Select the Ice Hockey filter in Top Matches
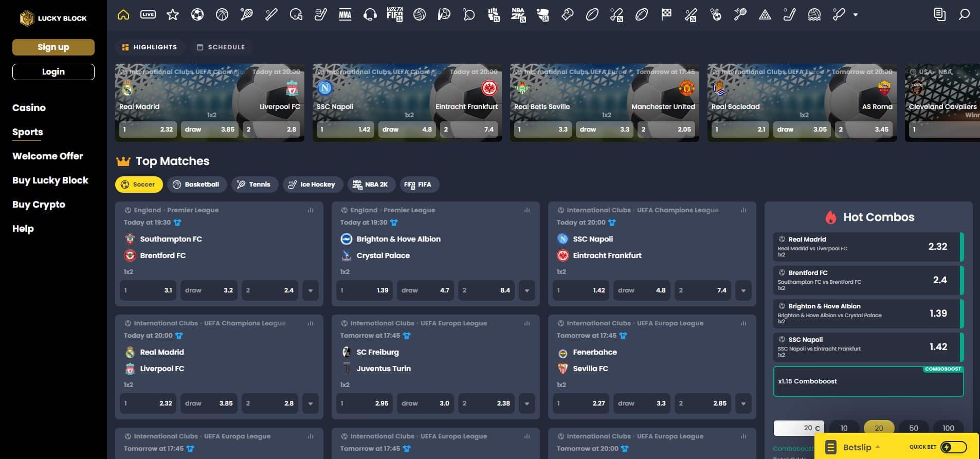The height and width of the screenshot is (459, 980). coord(313,185)
